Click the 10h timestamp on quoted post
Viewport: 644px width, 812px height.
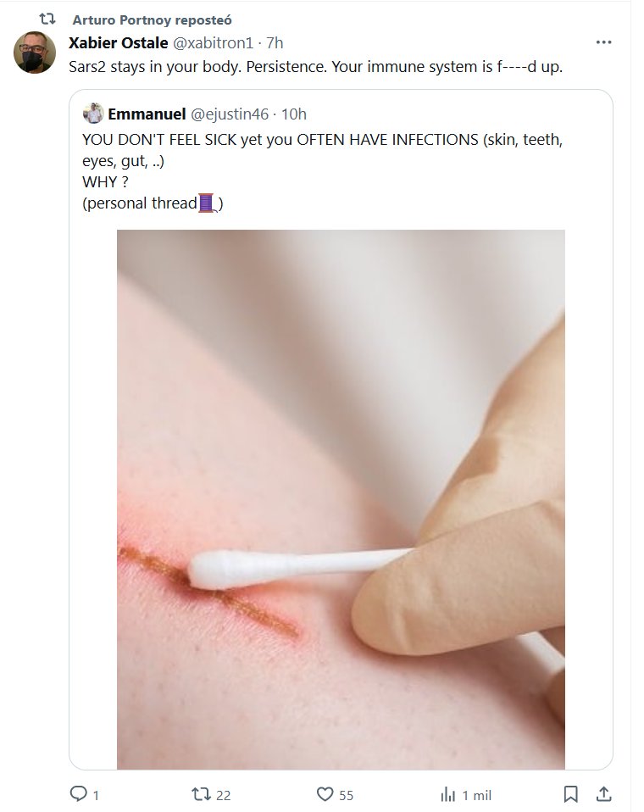tap(293, 114)
